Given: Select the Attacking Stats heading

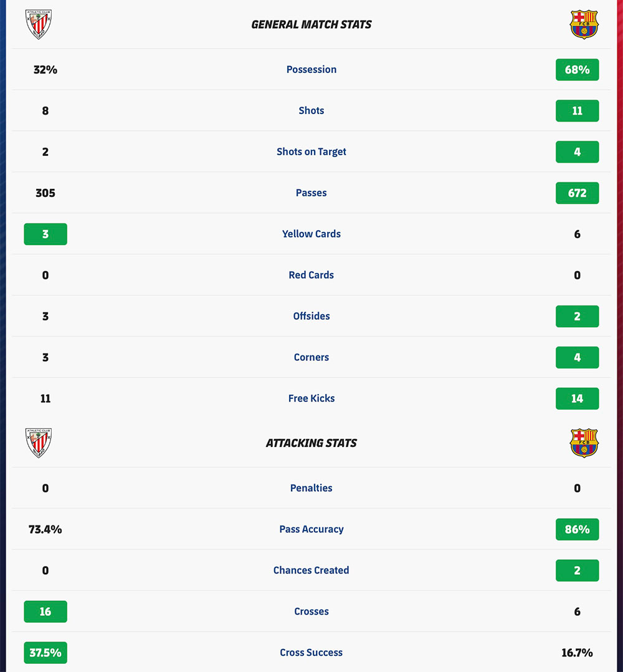Looking at the screenshot, I should pos(311,443).
